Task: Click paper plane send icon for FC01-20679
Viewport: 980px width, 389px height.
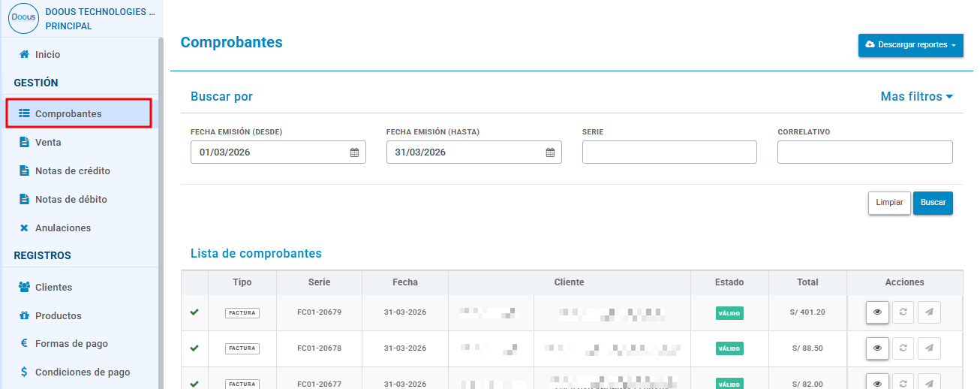Action: click(x=929, y=312)
